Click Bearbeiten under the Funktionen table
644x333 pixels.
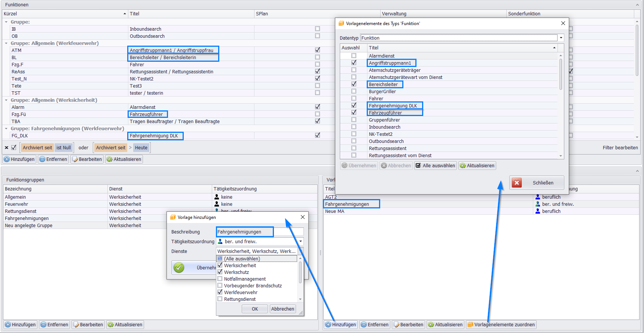87,159
